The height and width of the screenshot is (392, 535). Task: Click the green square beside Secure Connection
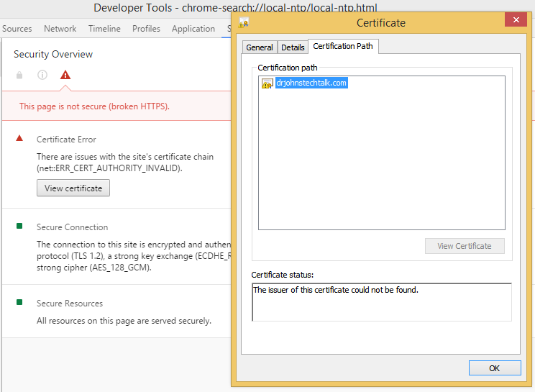click(x=19, y=226)
